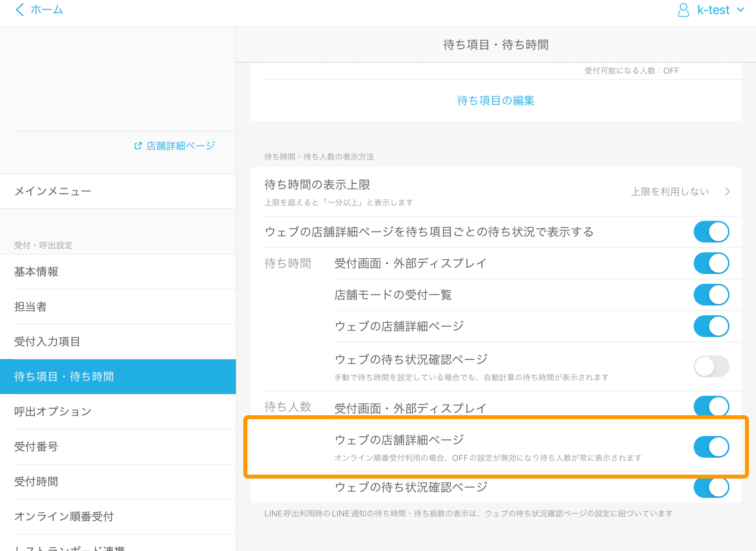This screenshot has height=551, width=756.
Task: Open メインメニュー in sidebar
Action: point(118,191)
